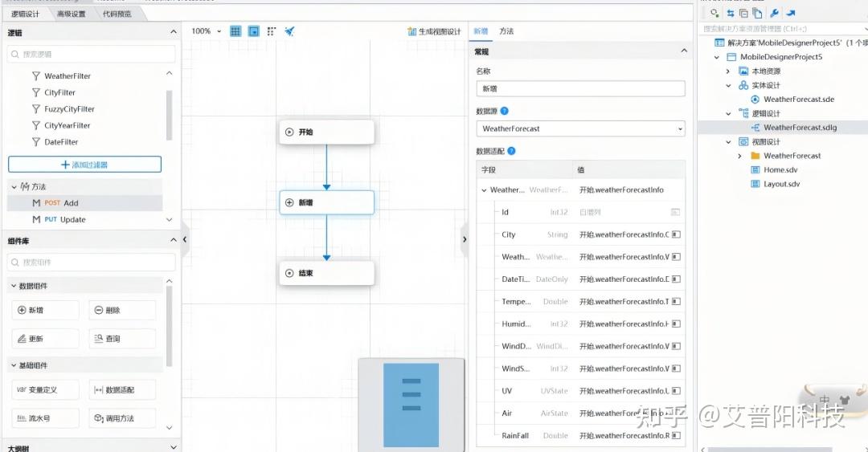This screenshot has height=452, width=868.
Task: Select the 新增 node on canvas
Action: click(x=326, y=202)
